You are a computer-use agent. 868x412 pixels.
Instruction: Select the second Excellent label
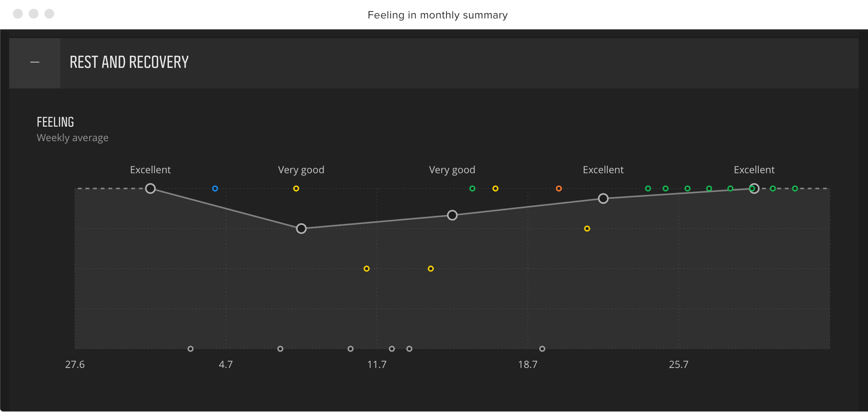click(x=603, y=170)
